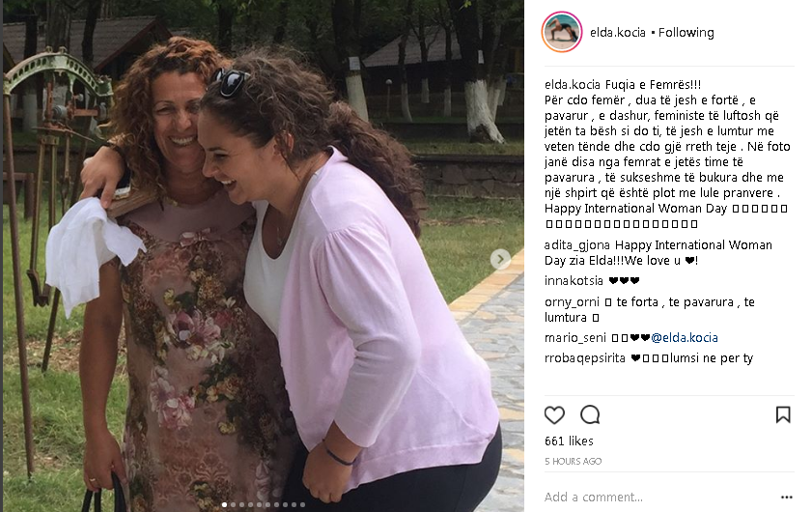Viewport: 812px width, 512px height.
Task: Visit orny_orni commenter profile
Action: click(x=572, y=302)
